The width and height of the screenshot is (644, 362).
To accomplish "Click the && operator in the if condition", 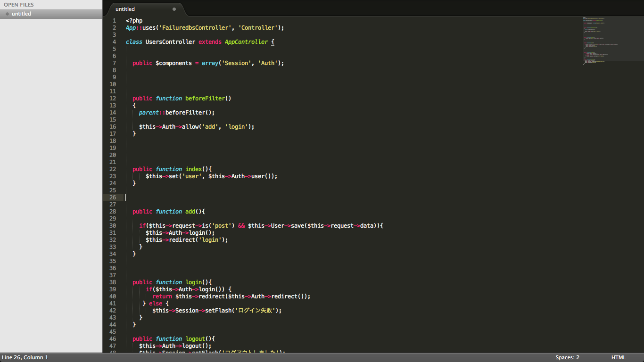I will [241, 226].
